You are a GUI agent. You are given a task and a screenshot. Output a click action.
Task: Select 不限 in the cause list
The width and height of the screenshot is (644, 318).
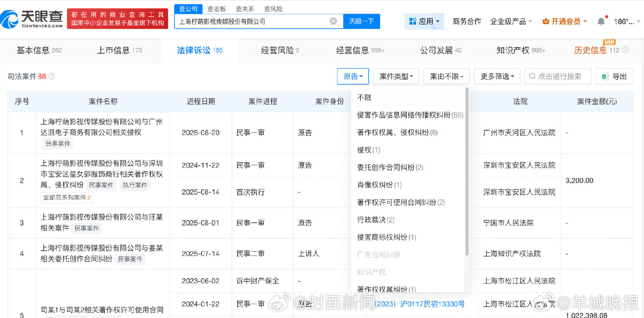point(364,97)
